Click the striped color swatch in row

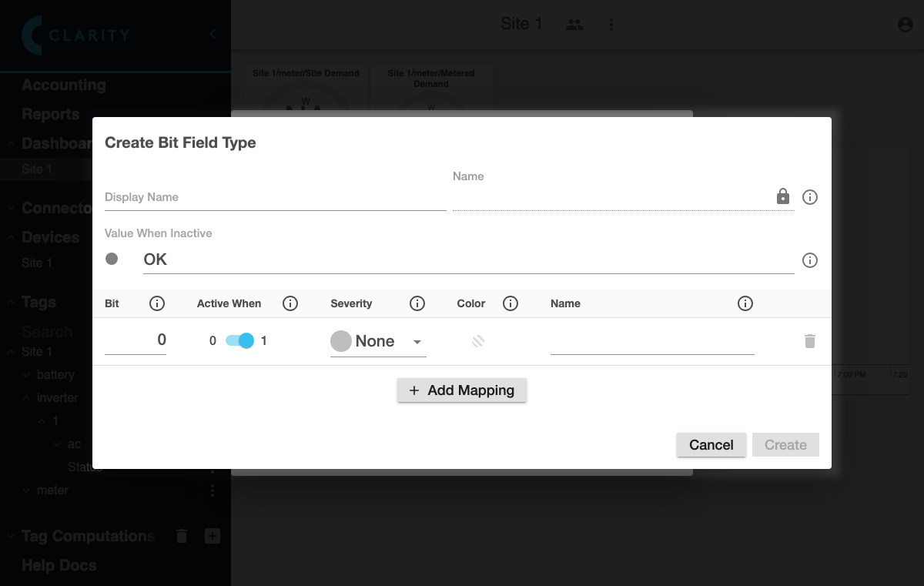coord(478,341)
